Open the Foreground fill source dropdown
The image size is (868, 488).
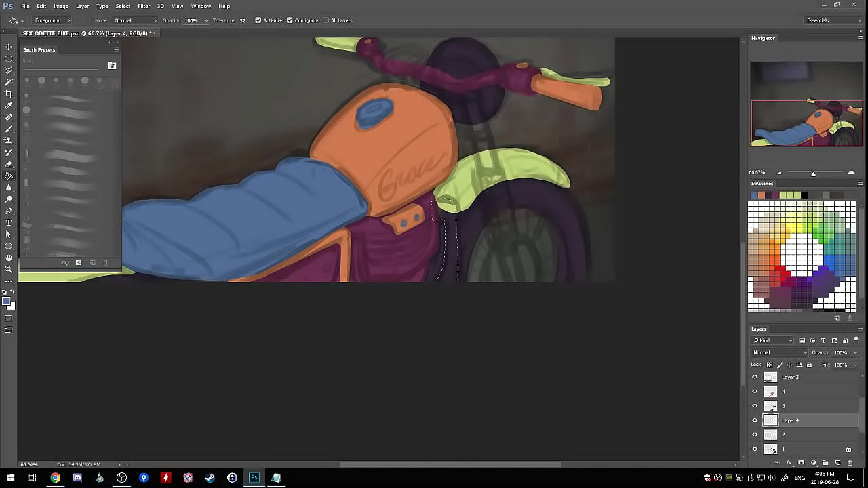coord(52,20)
